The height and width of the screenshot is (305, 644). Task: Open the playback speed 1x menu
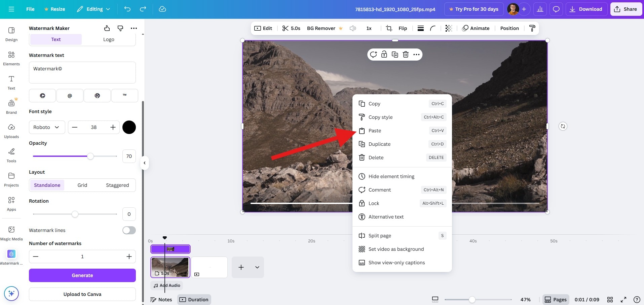click(x=369, y=28)
